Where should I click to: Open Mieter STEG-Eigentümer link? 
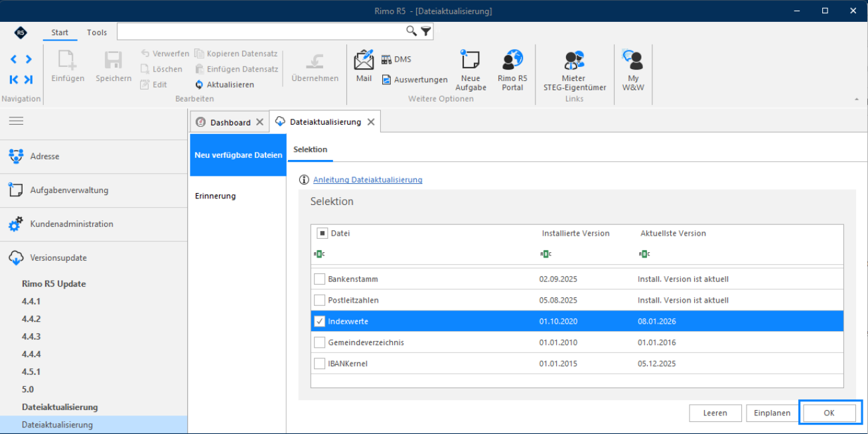tap(573, 70)
